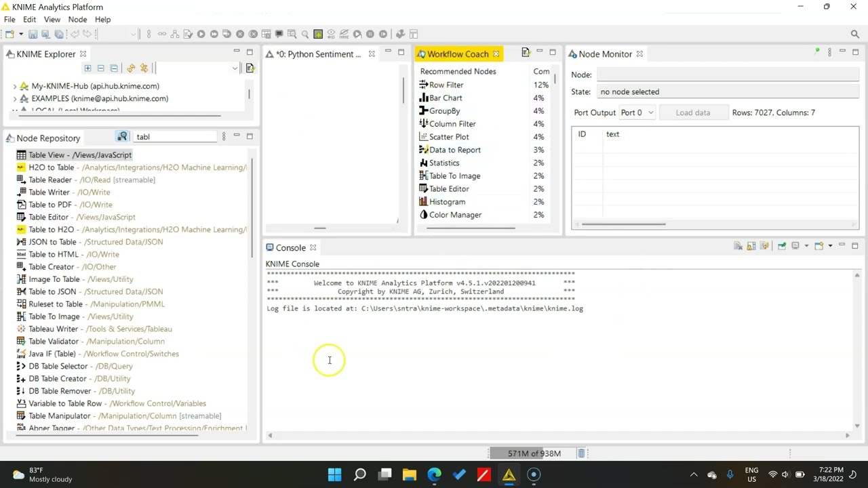Open the KNIME Explorer toolbar dropdown arrow
This screenshot has height=488, width=868.
coord(235,68)
